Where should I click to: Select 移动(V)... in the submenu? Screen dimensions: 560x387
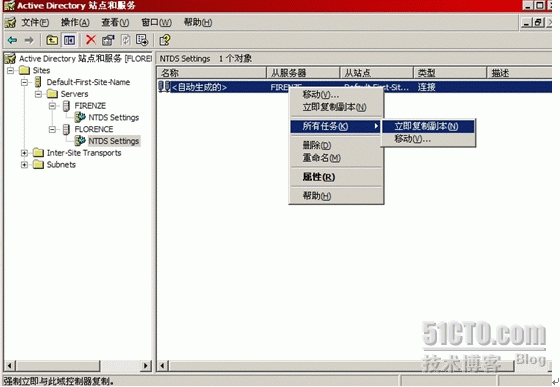tap(428, 139)
